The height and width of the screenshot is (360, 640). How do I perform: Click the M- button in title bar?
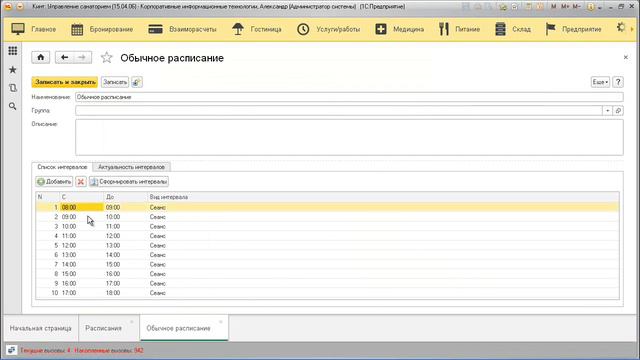pyautogui.click(x=576, y=7)
